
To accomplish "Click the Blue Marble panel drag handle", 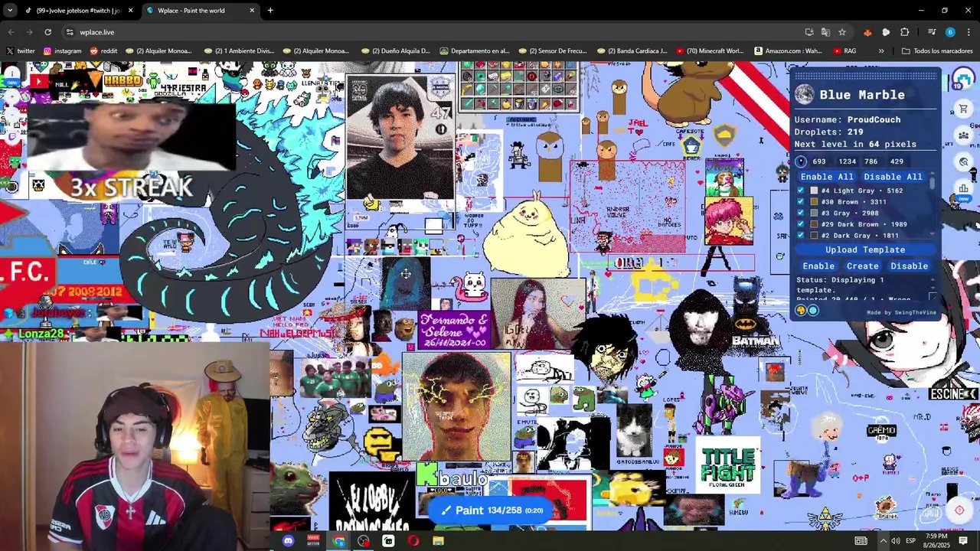I will pos(865,75).
